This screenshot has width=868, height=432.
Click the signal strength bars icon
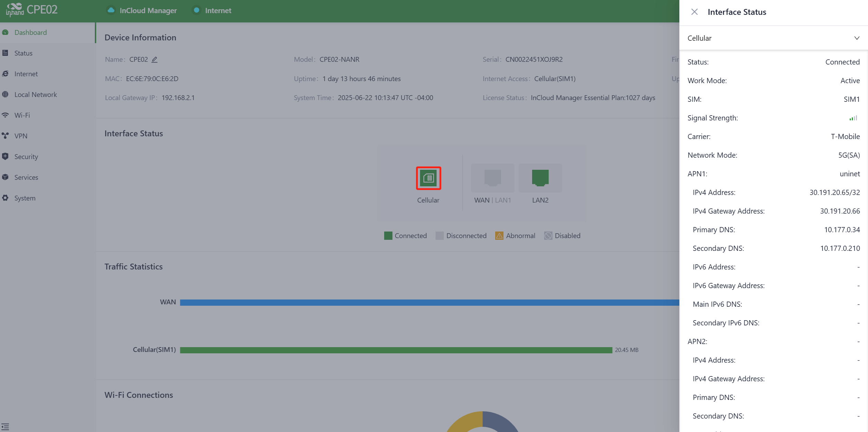click(x=853, y=118)
